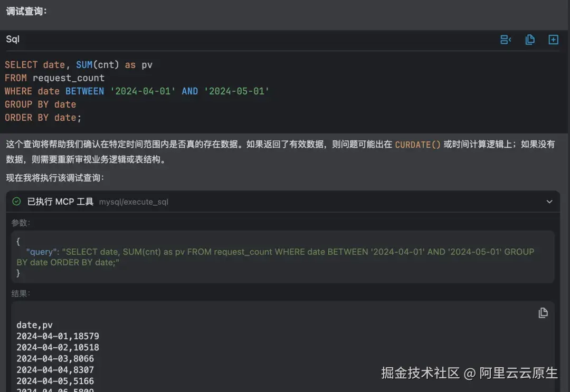Expand the executed MCP tool details chevron
The width and height of the screenshot is (570, 392).
click(549, 202)
